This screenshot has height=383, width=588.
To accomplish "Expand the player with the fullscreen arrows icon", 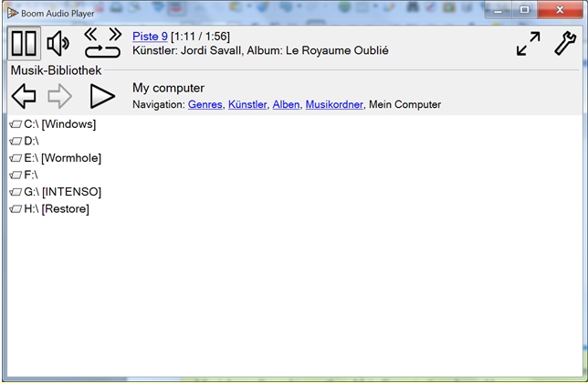I will click(x=528, y=43).
